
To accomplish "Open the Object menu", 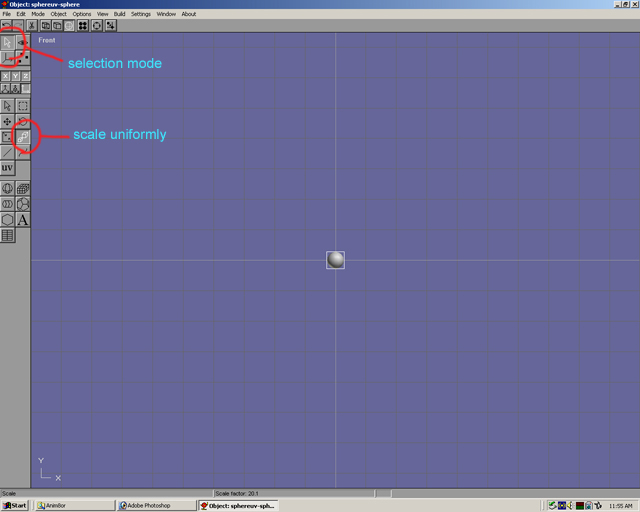I will pos(58,14).
